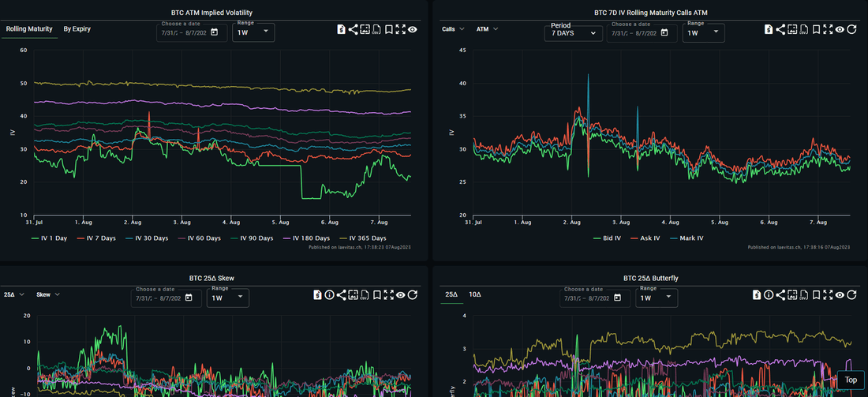Toggle the eye icon on 25Δ Skew chart

click(x=401, y=295)
